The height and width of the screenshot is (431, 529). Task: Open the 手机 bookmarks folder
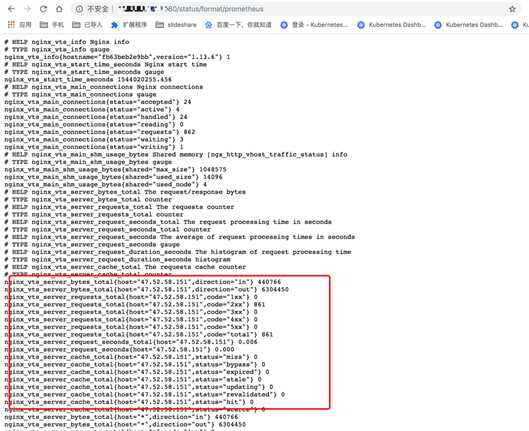(x=52, y=25)
